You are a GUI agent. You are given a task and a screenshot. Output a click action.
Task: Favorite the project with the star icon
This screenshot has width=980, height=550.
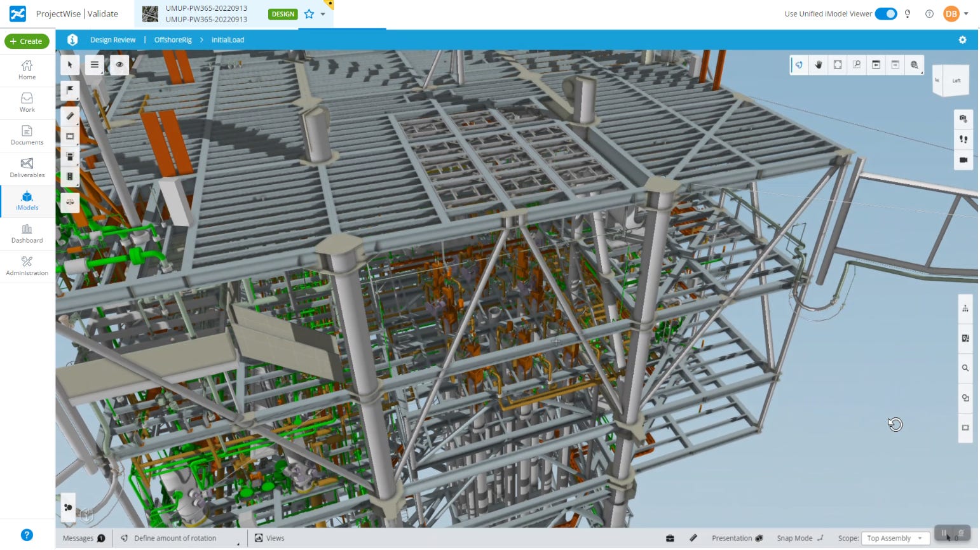click(x=309, y=14)
